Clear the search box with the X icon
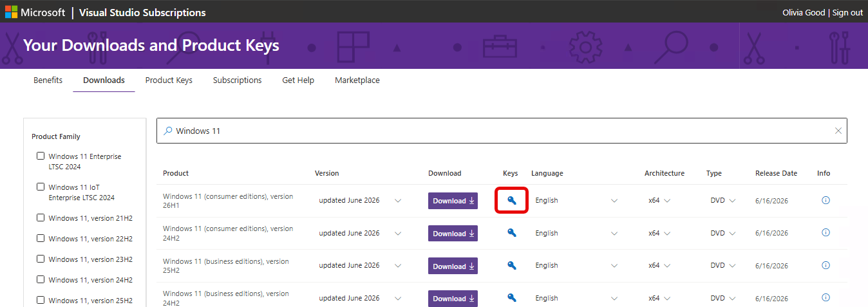Viewport: 868px width, 307px height. [x=838, y=131]
